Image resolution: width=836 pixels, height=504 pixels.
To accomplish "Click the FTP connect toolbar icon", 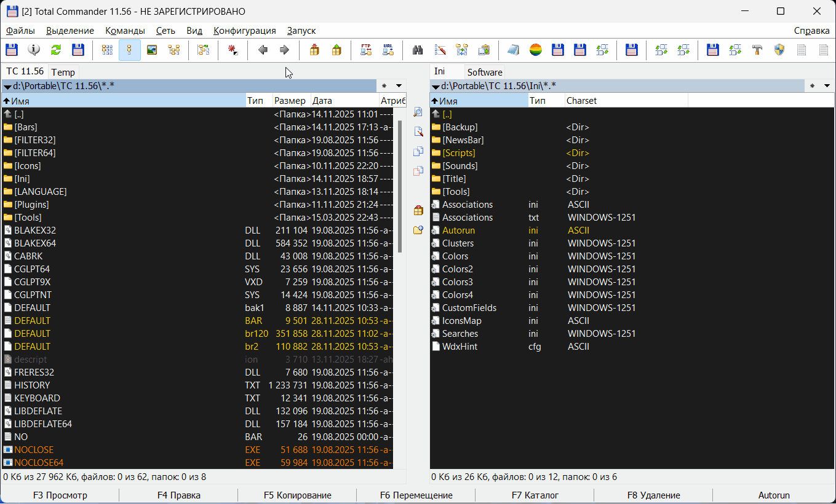I will [x=366, y=50].
